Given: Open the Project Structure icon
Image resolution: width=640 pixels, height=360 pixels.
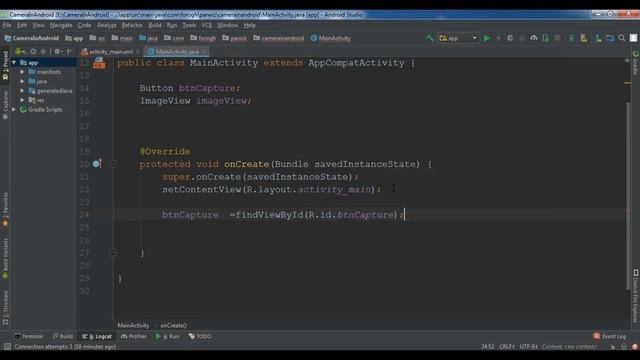Looking at the screenshot, I should [610, 38].
